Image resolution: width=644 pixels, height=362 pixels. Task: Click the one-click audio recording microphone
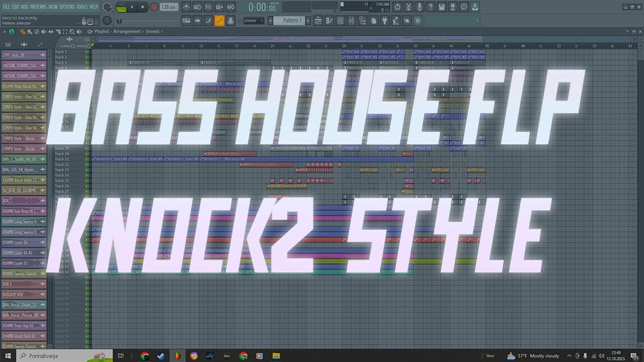point(419,7)
